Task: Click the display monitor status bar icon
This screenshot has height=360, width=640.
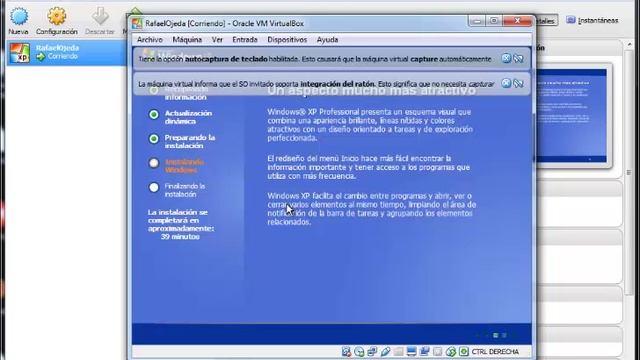Action: 411,351
